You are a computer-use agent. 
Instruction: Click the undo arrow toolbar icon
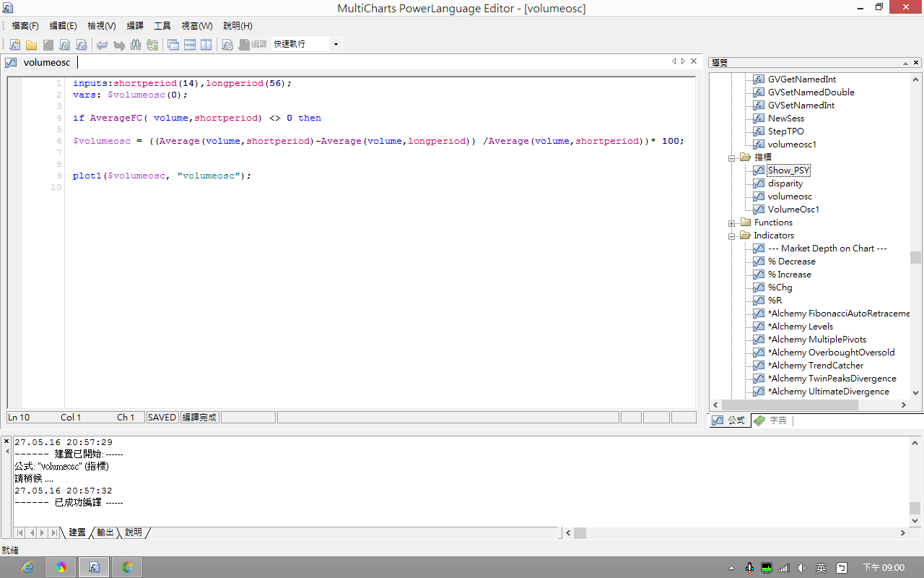point(103,45)
